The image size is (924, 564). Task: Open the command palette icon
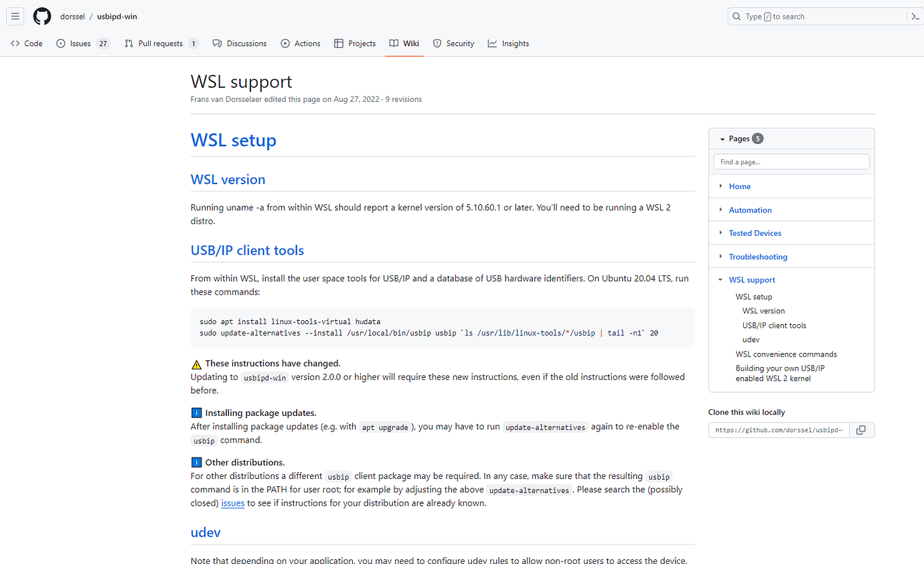915,17
